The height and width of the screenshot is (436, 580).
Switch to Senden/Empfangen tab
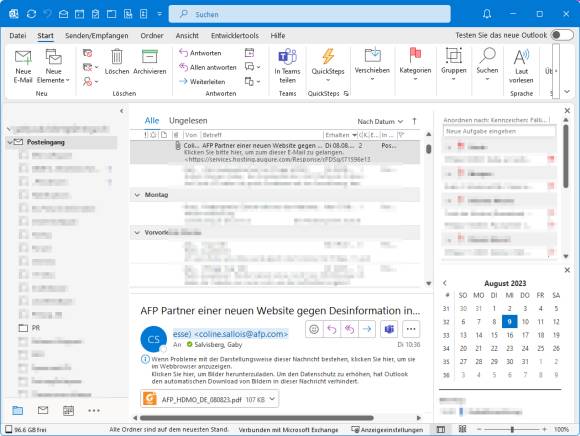(x=97, y=36)
